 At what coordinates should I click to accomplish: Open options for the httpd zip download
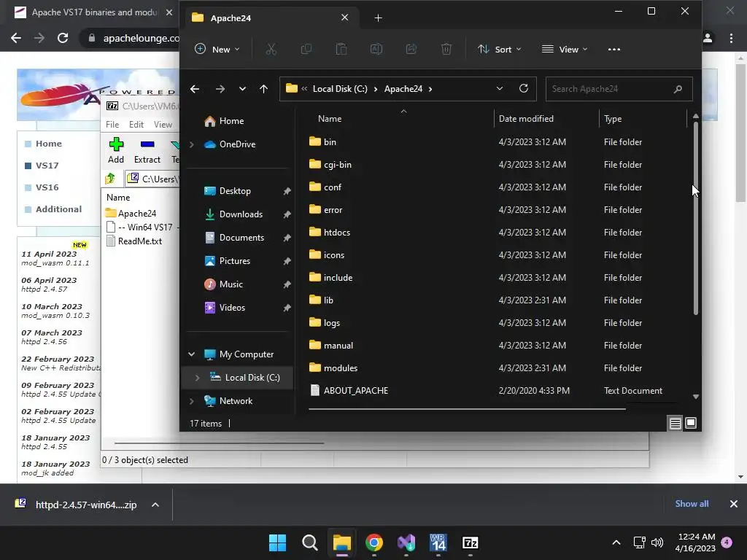155,505
